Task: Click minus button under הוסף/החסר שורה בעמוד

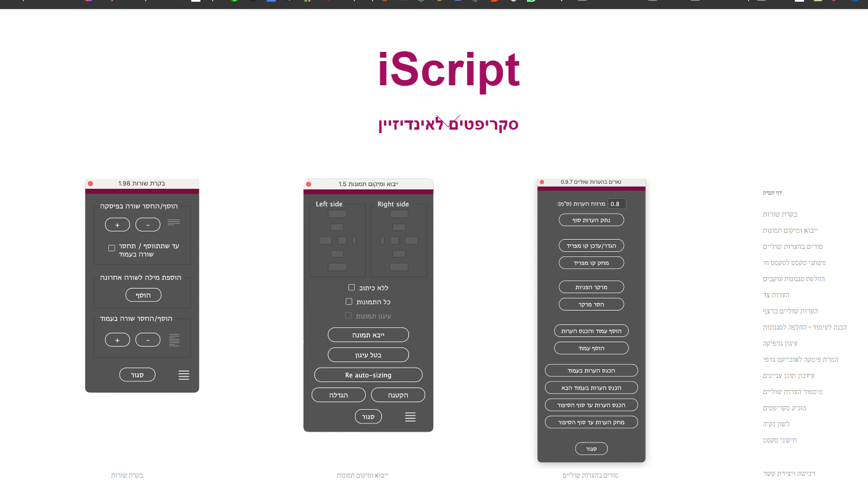Action: (148, 340)
